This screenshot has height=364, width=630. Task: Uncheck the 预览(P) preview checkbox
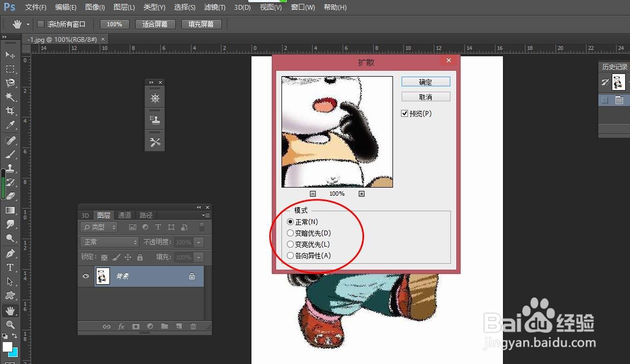click(405, 113)
